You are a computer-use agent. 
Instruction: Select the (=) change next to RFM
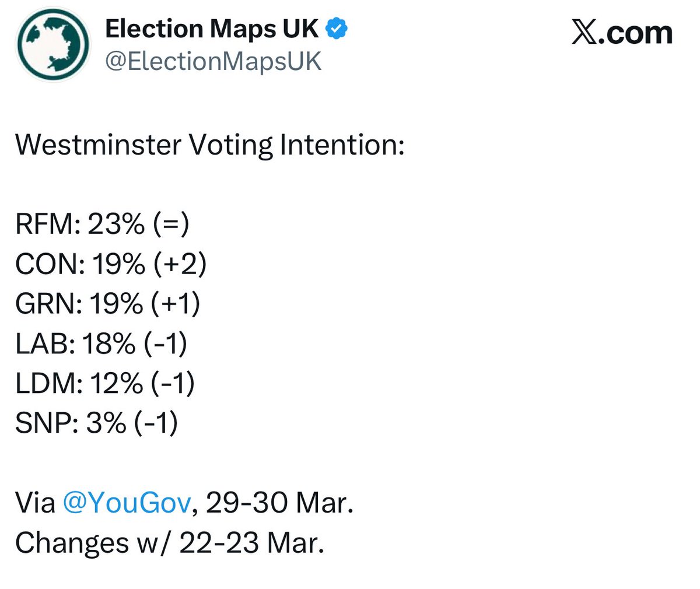click(171, 224)
